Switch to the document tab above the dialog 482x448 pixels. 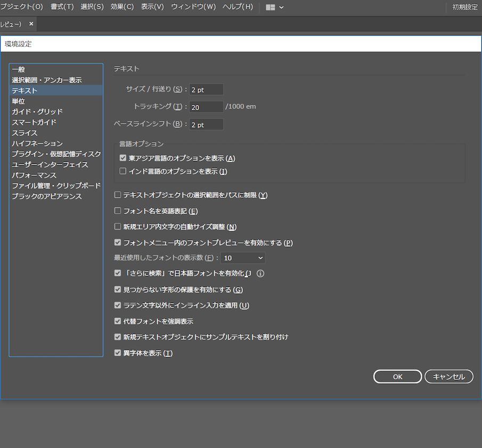pyautogui.click(x=13, y=24)
